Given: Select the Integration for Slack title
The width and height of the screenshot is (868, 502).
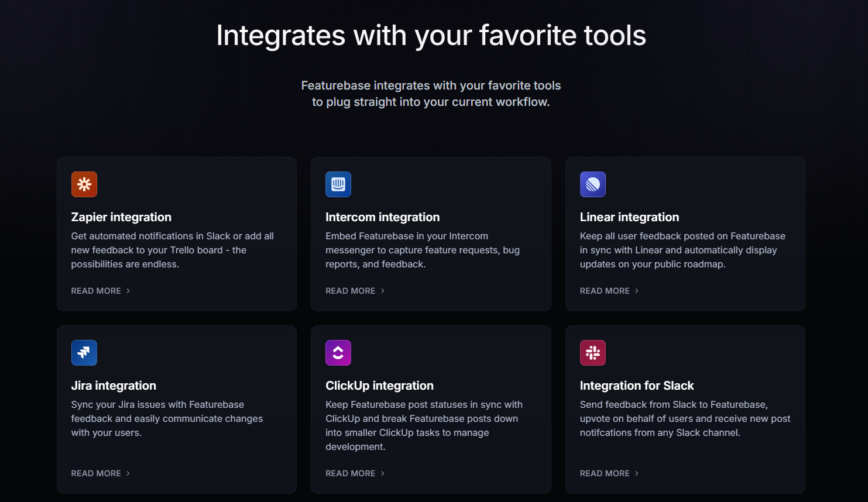Looking at the screenshot, I should (637, 386).
